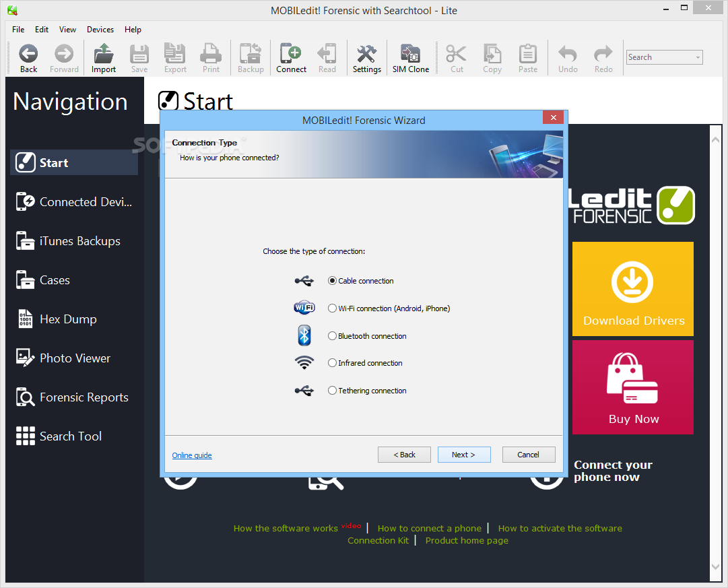The height and width of the screenshot is (588, 728).
Task: Open How the software works link
Action: coord(286,528)
